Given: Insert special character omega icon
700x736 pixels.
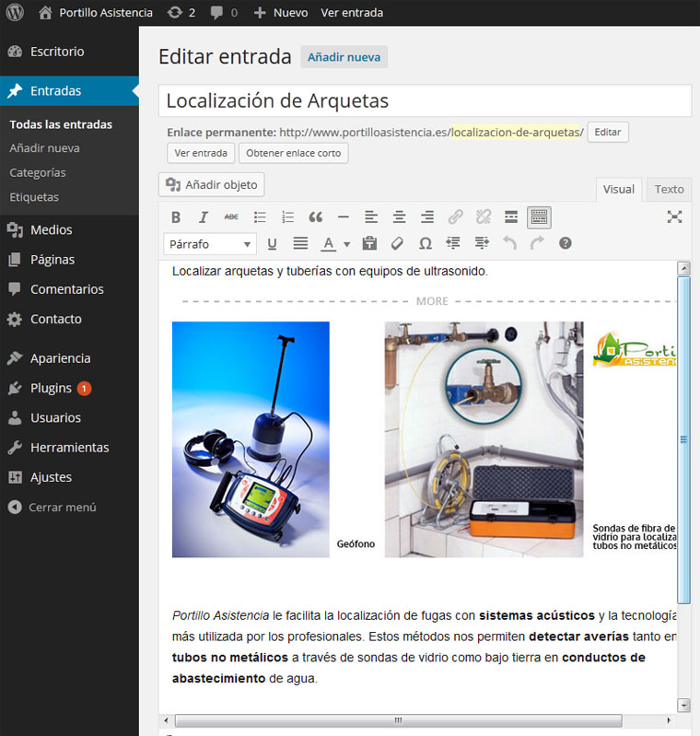Looking at the screenshot, I should coord(425,244).
